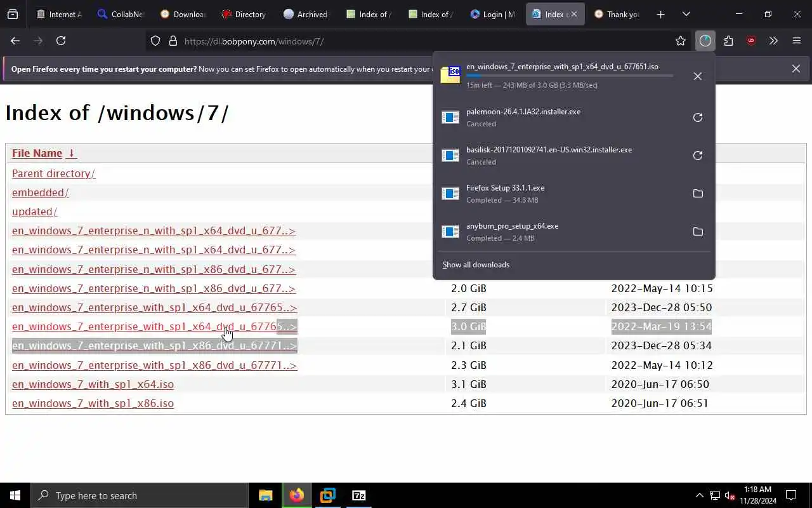Sort listing by File Name header
Image resolution: width=812 pixels, height=508 pixels.
coord(37,153)
